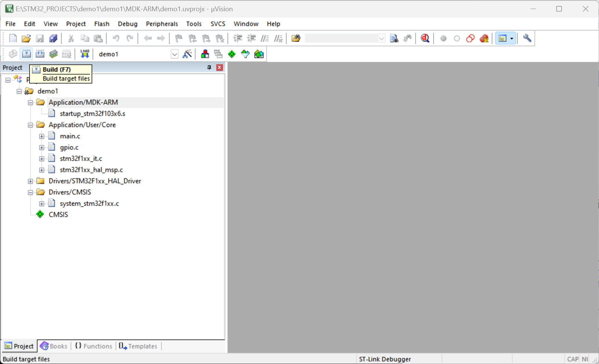The image size is (599, 364).
Task: Insert a breakpoint with red dot icon
Action: (443, 38)
